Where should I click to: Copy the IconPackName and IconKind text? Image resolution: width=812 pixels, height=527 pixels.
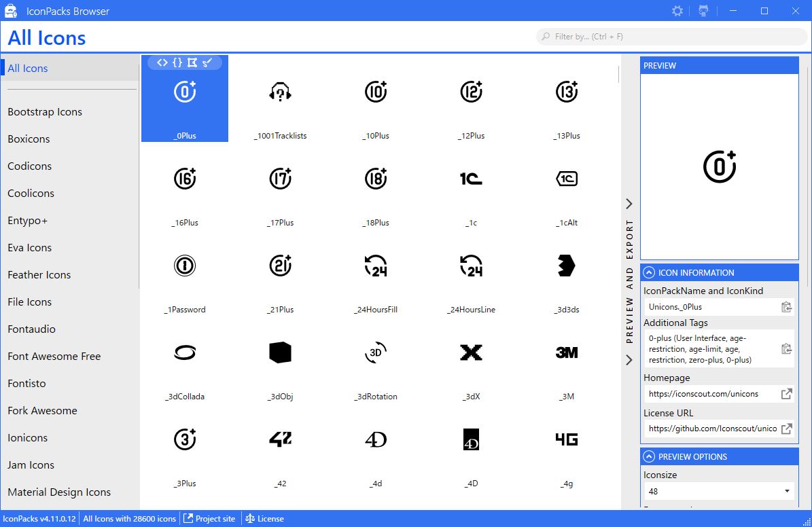pos(786,307)
